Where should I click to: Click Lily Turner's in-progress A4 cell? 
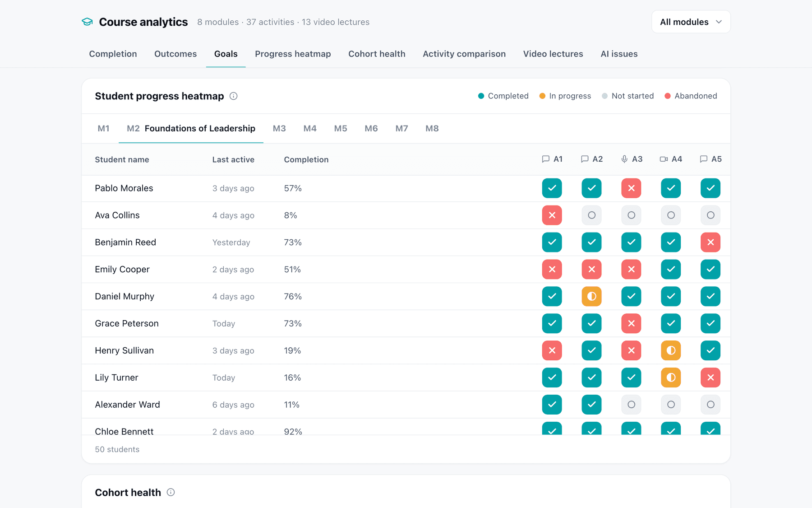coord(671,378)
